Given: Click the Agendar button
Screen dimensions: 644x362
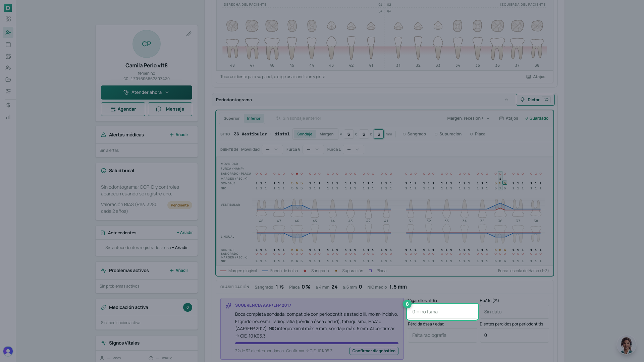Looking at the screenshot, I should [x=123, y=109].
